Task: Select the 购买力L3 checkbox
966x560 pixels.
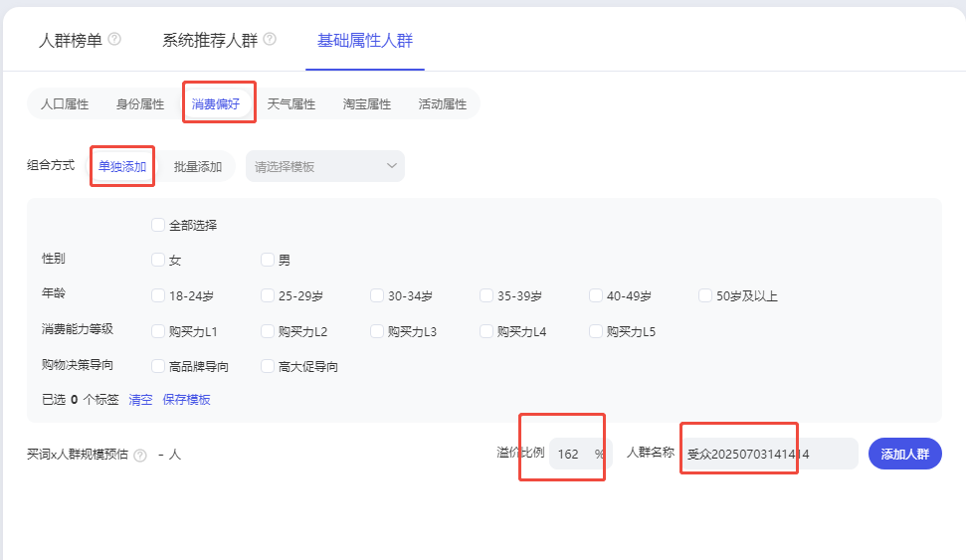Action: 377,331
